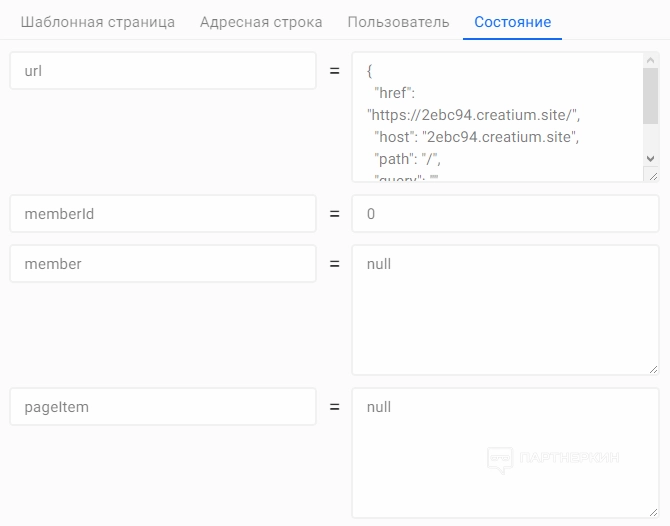670x526 pixels.
Task: Click the memberId value field showing 0
Action: (505, 214)
